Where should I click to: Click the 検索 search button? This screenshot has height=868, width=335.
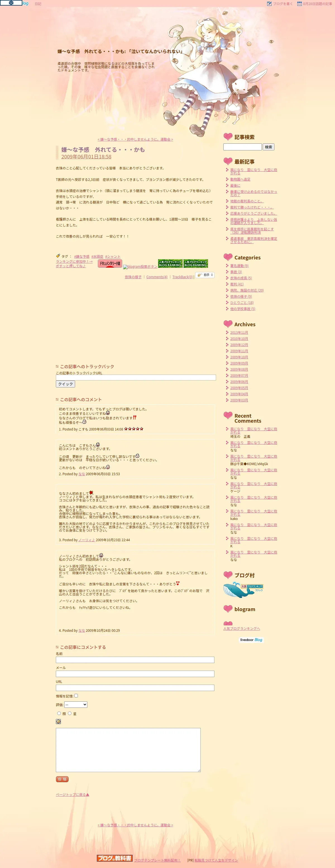coord(268,147)
